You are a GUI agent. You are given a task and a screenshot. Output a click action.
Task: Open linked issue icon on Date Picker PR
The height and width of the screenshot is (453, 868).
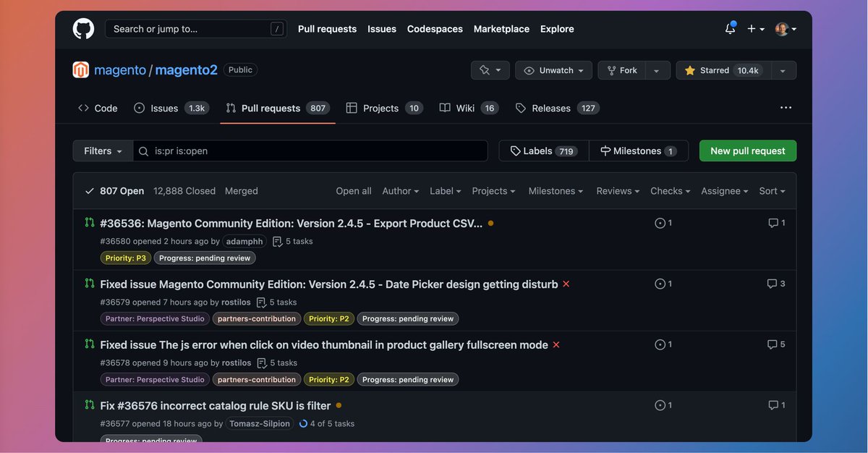[663, 284]
